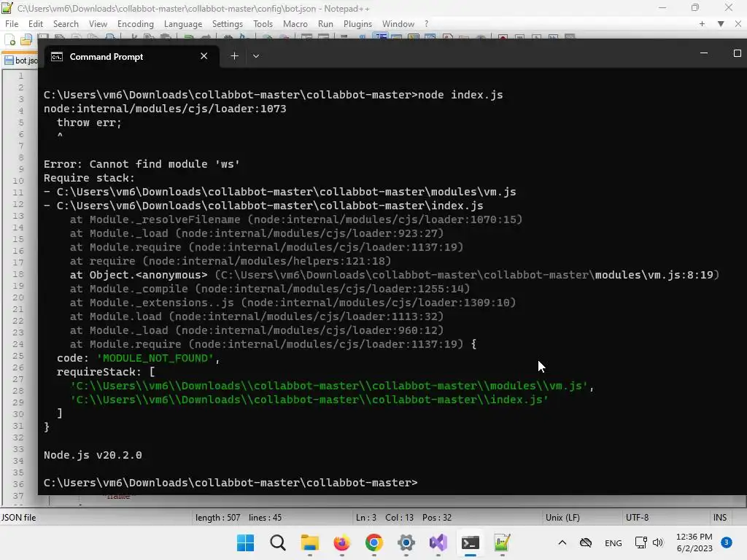
Task: Open the Search menu in Notepad++
Action: pyautogui.click(x=66, y=24)
